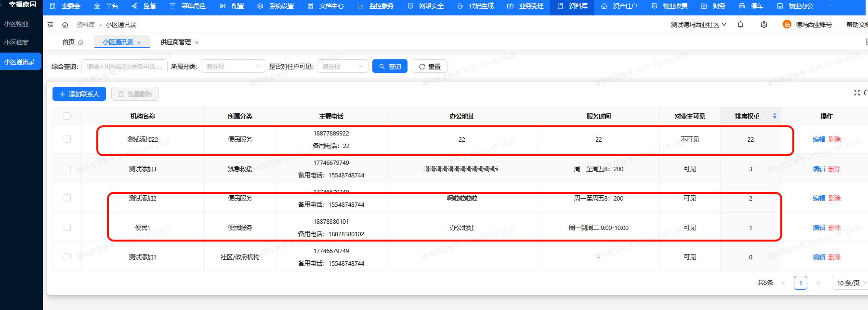The image size is (868, 310).
Task: Focus the 综合查询 search input field
Action: click(124, 67)
